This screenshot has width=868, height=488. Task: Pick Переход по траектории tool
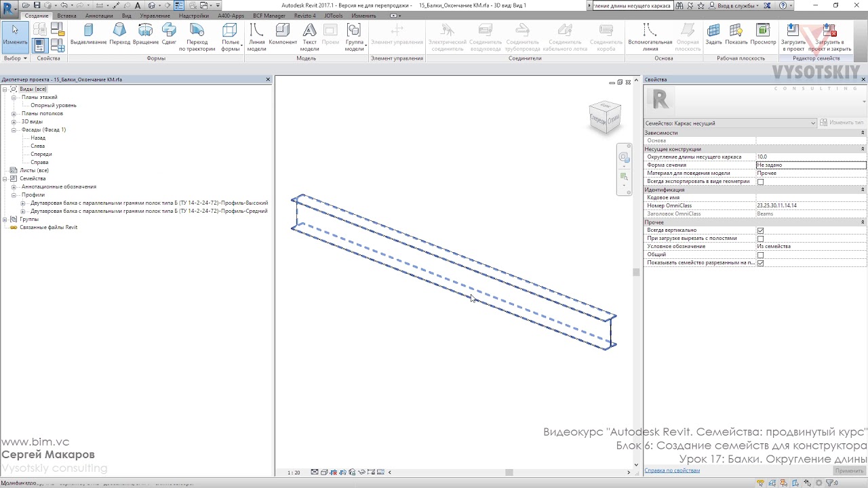click(197, 37)
